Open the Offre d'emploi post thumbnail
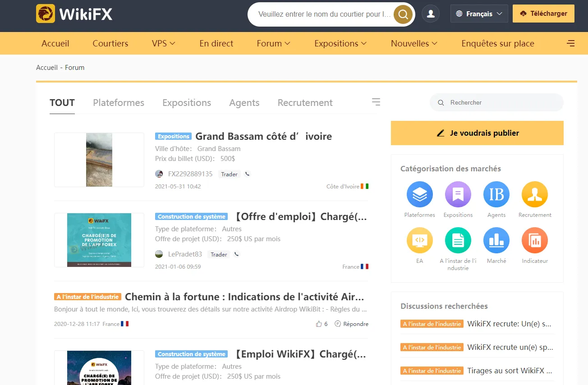The width and height of the screenshot is (588, 385). [99, 240]
